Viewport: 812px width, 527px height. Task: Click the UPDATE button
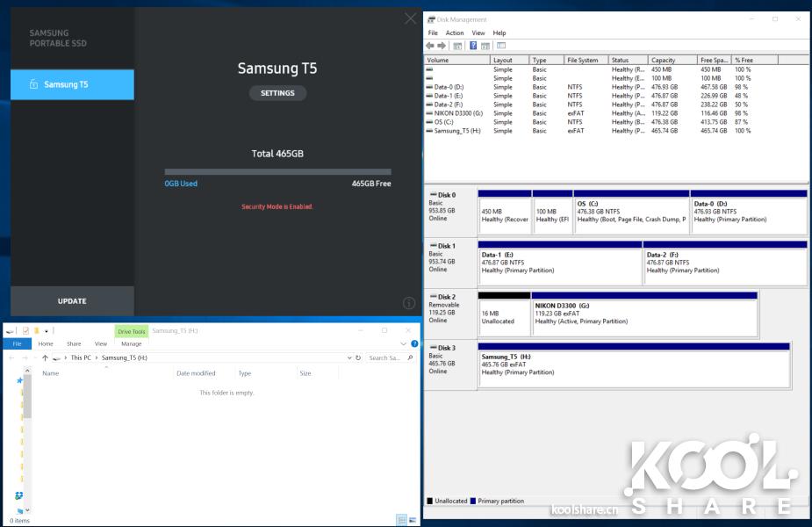click(72, 301)
